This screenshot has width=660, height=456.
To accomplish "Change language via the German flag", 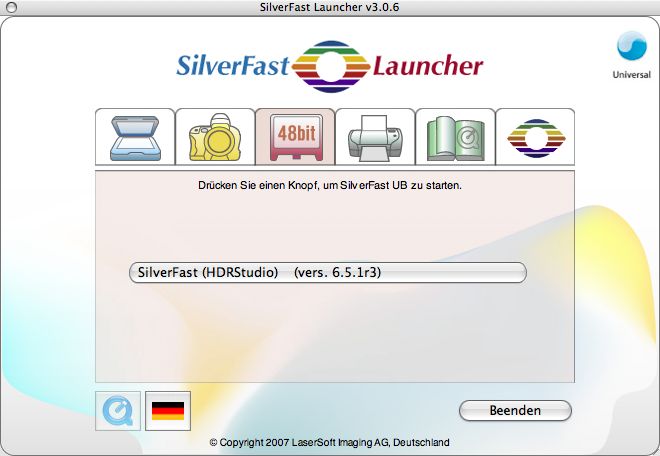I will point(167,411).
